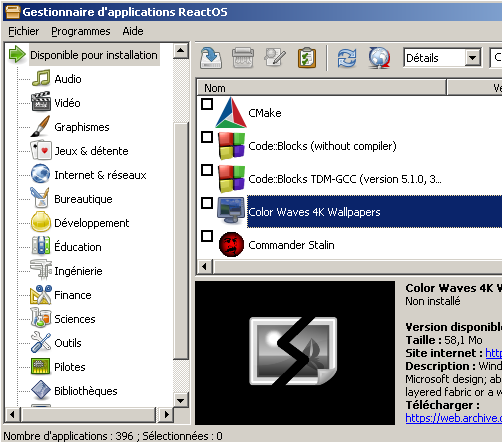Open the Fichier menu

tap(23, 31)
